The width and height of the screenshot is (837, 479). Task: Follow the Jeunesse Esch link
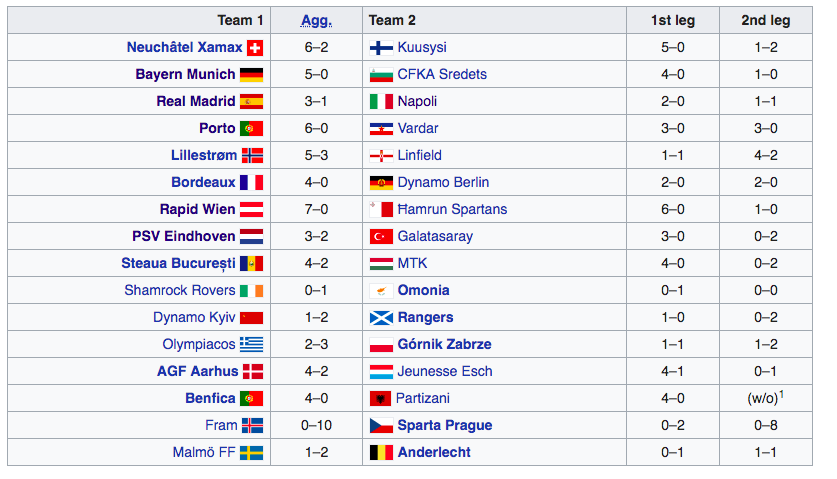click(445, 371)
